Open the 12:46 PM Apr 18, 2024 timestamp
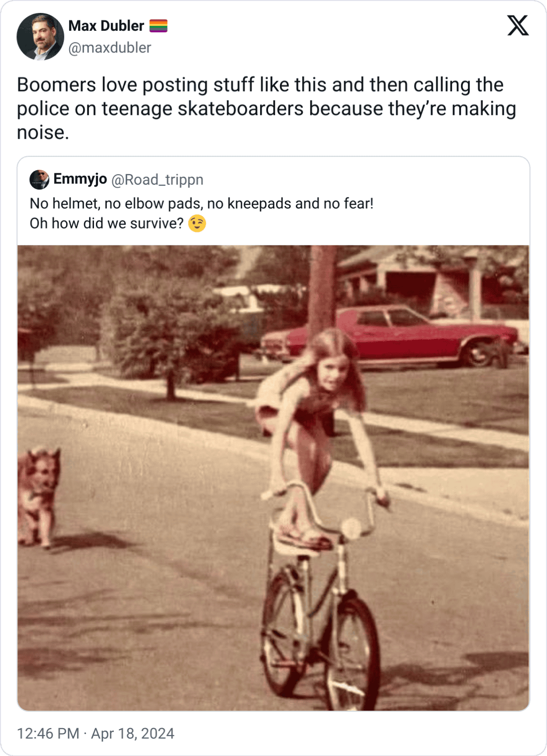The height and width of the screenshot is (756, 547). click(x=95, y=733)
